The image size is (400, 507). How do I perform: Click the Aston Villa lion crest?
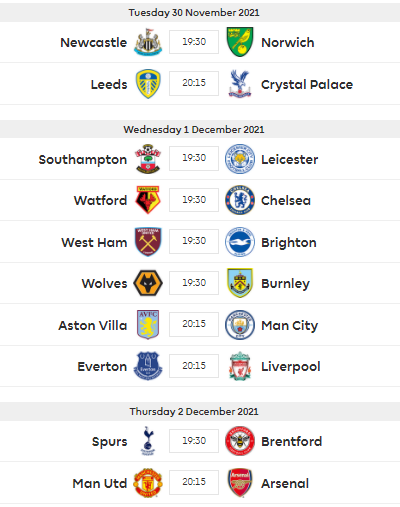(148, 324)
